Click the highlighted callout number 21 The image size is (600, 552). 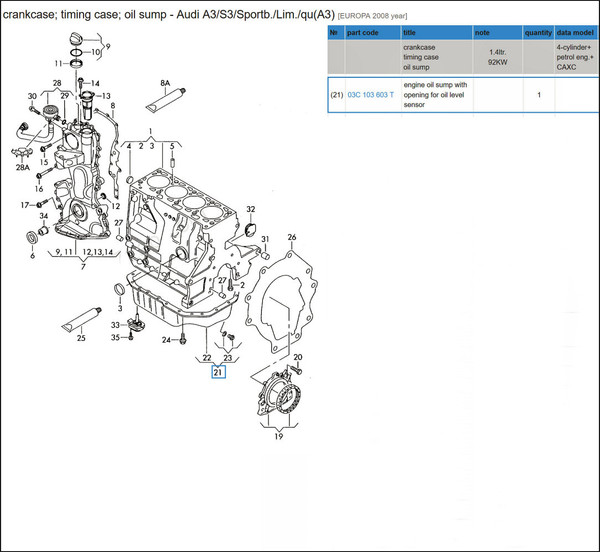(x=218, y=372)
